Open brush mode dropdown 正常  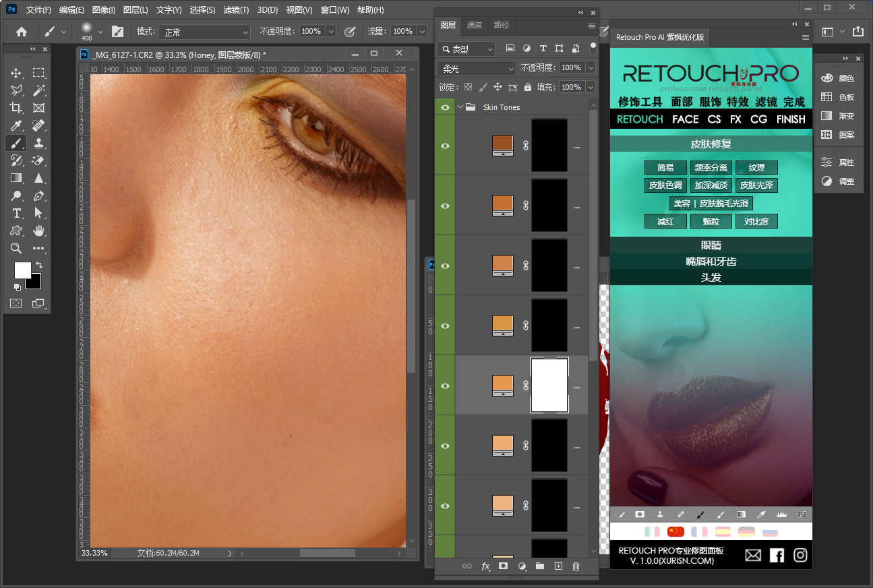pos(206,32)
